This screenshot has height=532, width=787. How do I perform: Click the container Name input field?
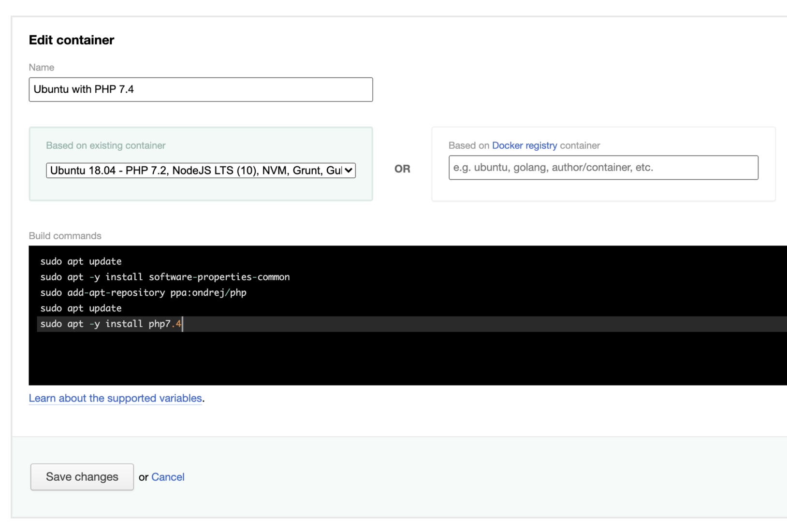coord(201,89)
